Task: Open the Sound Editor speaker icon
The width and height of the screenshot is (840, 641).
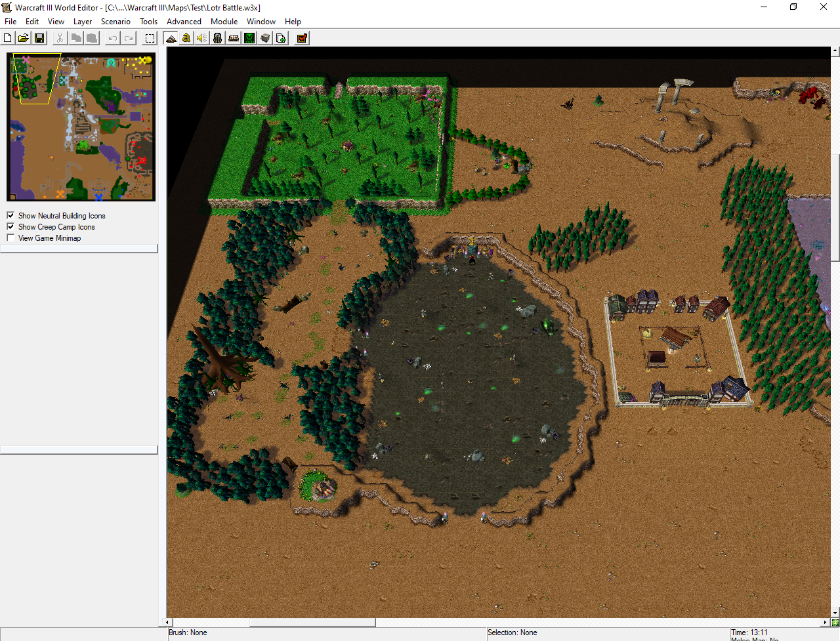Action: [x=202, y=38]
